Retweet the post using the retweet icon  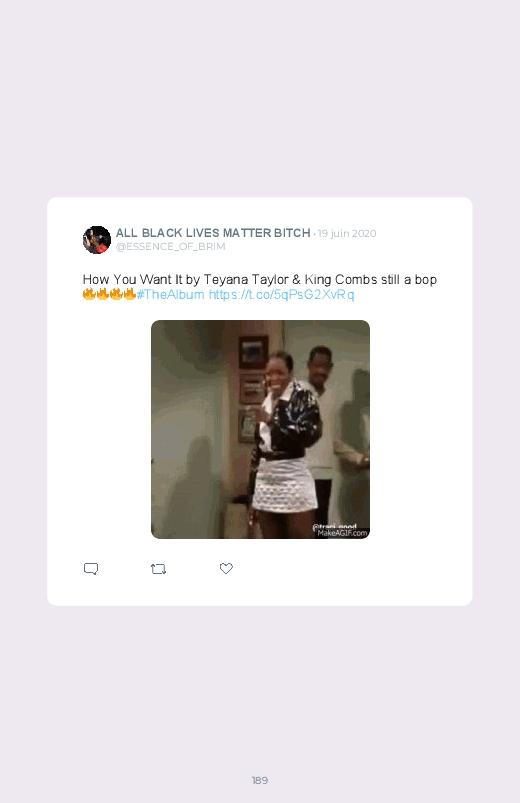[158, 569]
